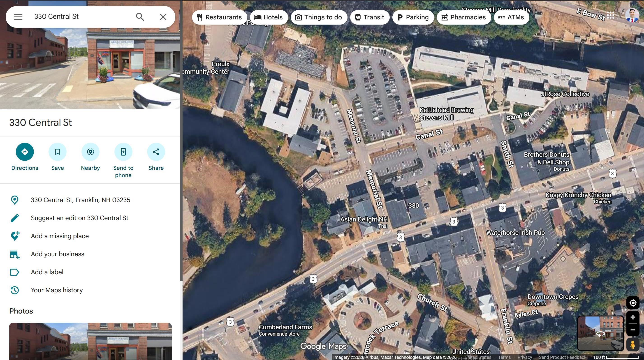Select Cumberland Farms convenience store label
The image size is (644, 360).
[x=285, y=330]
